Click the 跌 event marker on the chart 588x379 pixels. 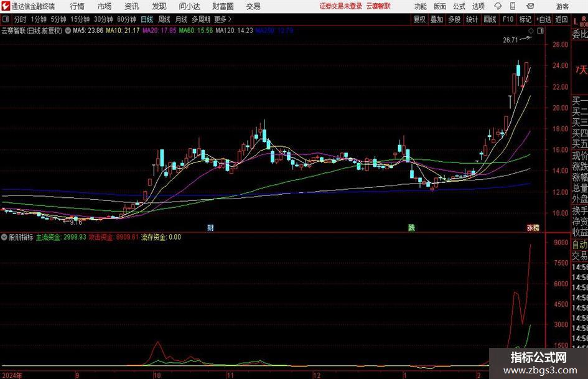[x=411, y=227]
